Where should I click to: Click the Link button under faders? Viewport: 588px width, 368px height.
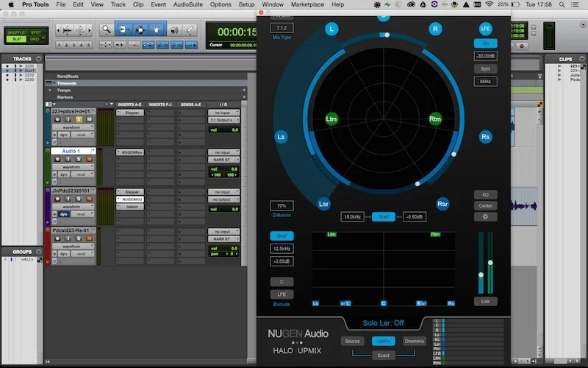pyautogui.click(x=485, y=302)
